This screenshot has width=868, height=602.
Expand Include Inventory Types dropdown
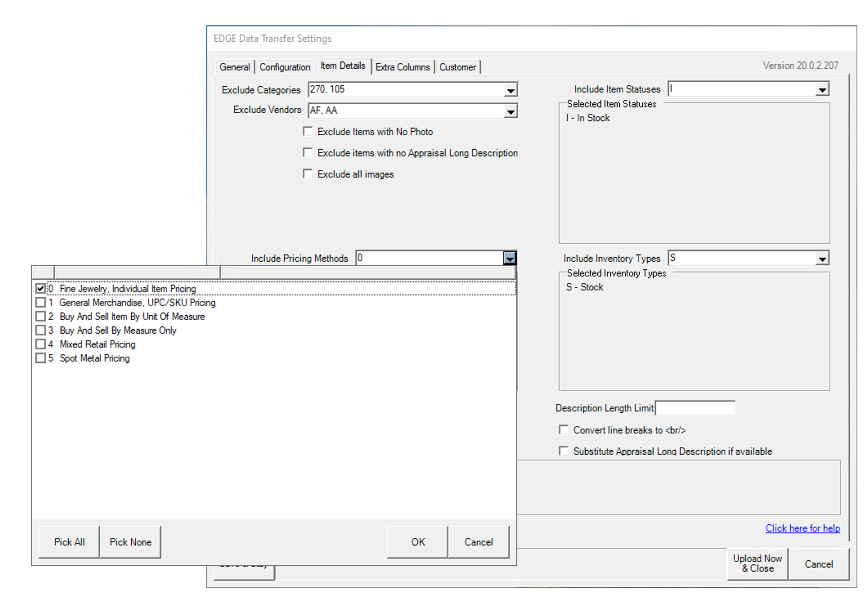(x=822, y=258)
